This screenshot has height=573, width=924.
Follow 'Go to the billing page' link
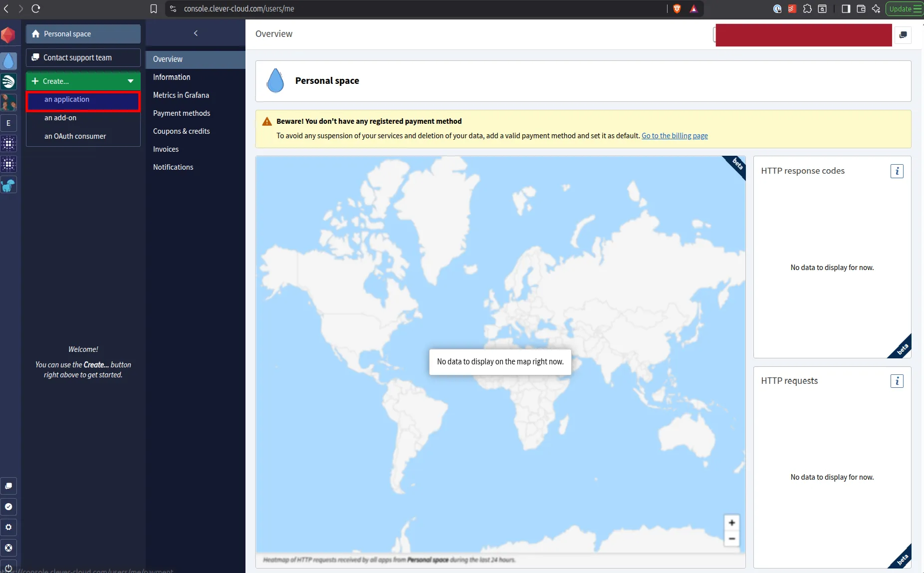(675, 136)
